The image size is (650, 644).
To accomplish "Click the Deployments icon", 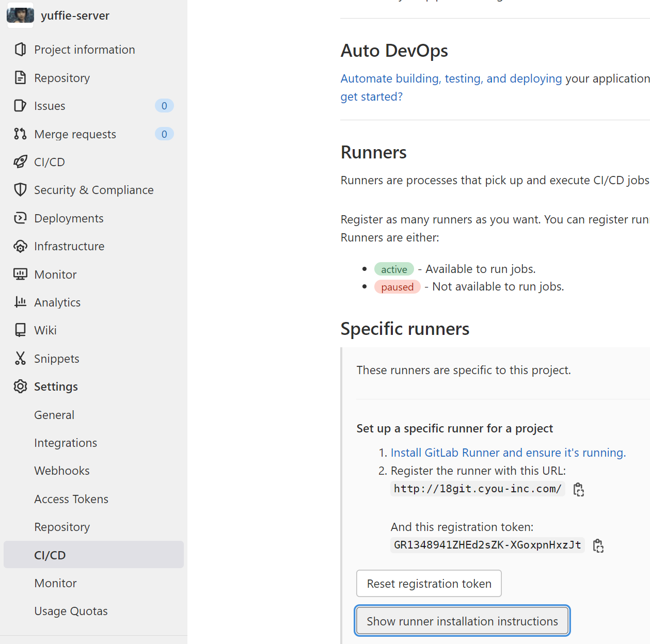I will pyautogui.click(x=20, y=218).
